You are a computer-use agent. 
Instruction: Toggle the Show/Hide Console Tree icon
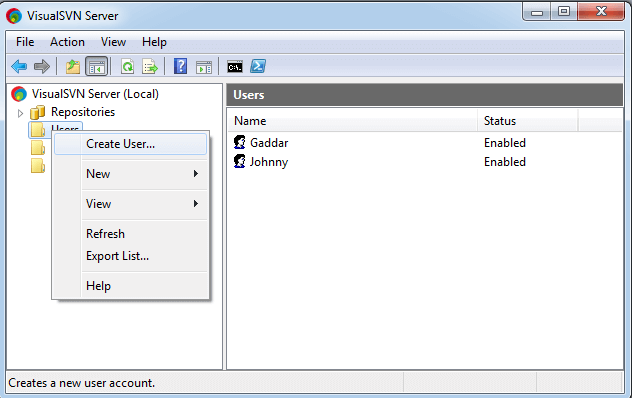pos(97,66)
